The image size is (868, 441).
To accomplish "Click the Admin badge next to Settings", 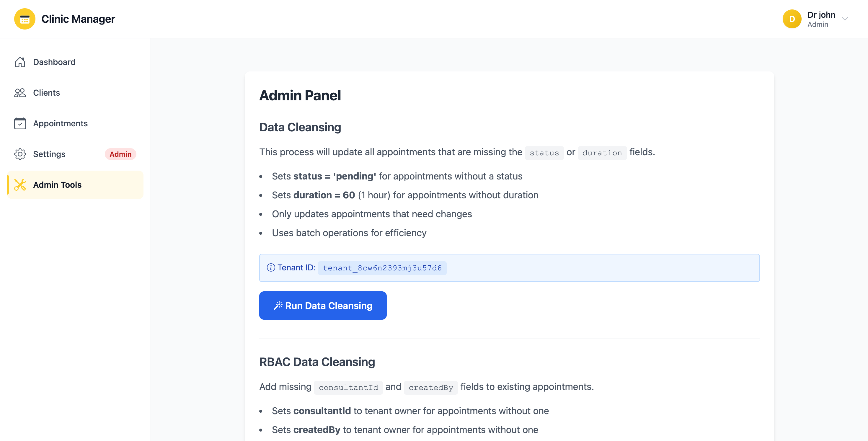I will (120, 154).
